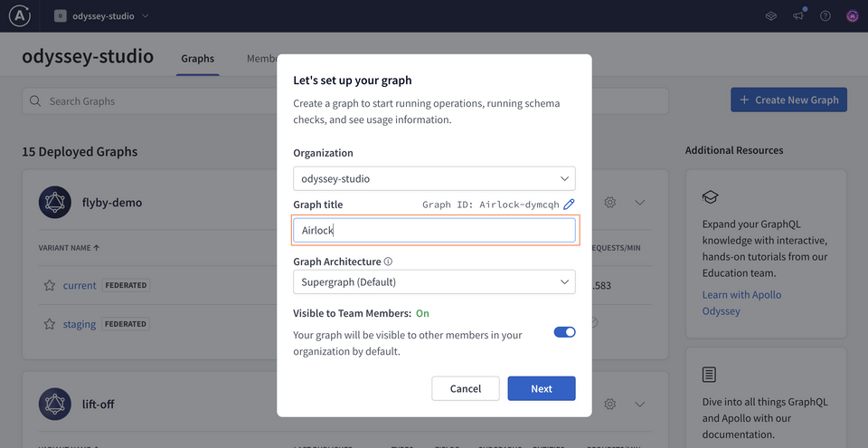Toggle Visible to Team Members switch
The width and height of the screenshot is (868, 448).
564,332
